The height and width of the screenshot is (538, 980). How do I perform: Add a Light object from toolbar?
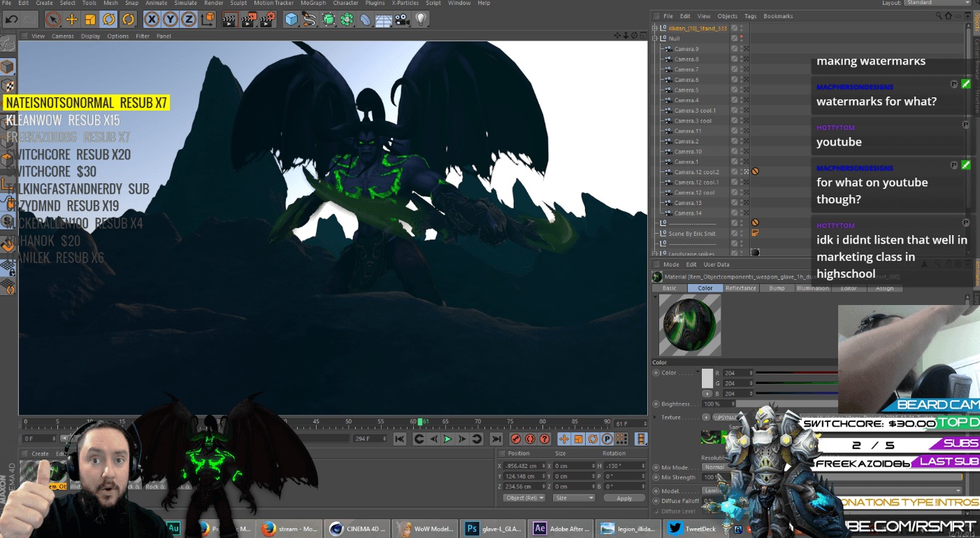pyautogui.click(x=420, y=20)
